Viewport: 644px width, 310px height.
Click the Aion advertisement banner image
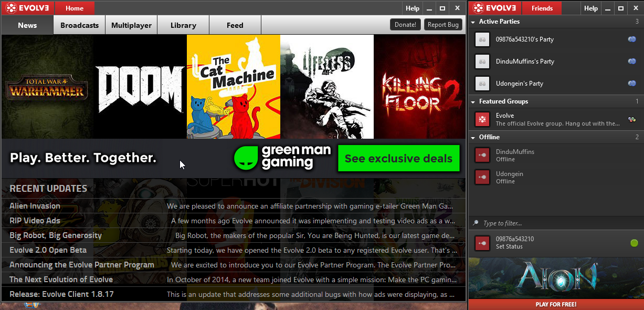click(x=556, y=278)
